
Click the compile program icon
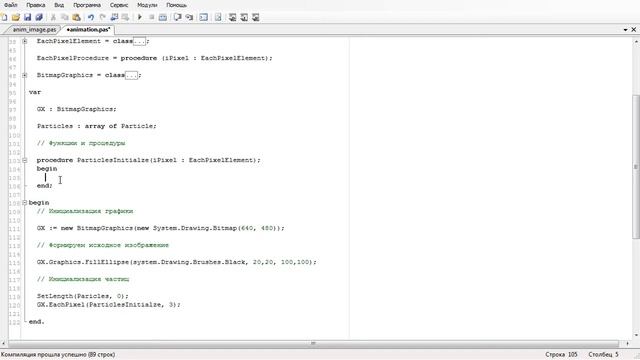[x=163, y=17]
